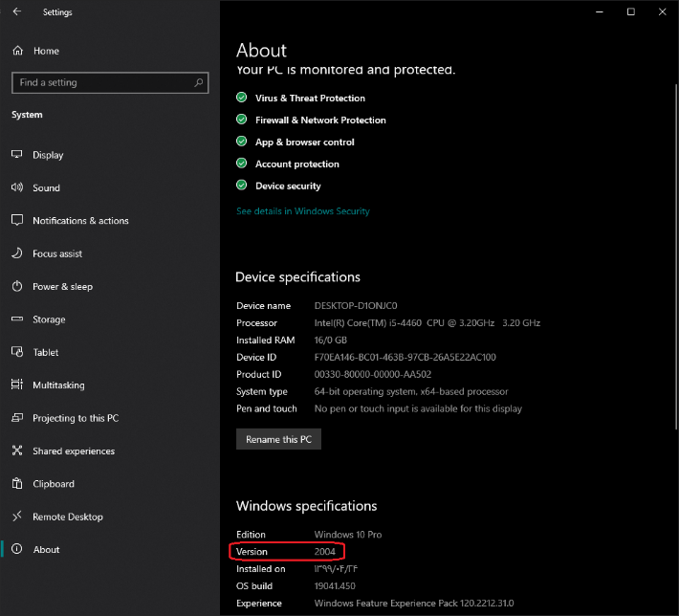
Task: Open Home via the house icon
Action: [17, 51]
